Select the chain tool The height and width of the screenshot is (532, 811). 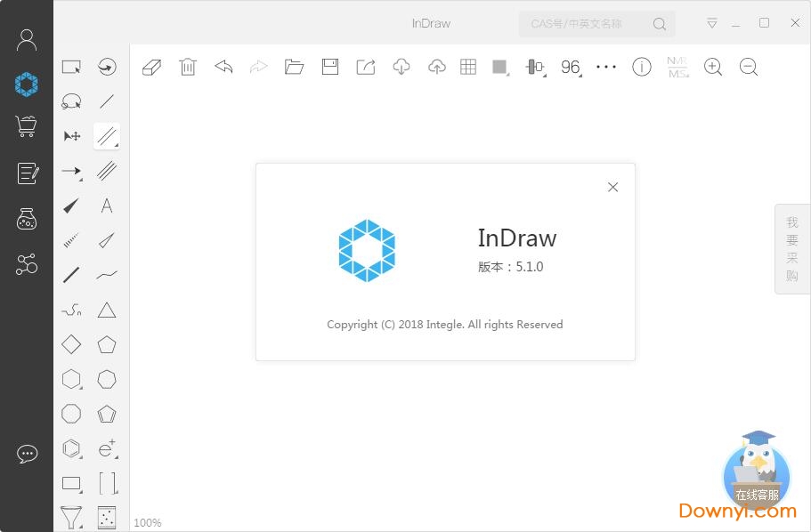click(71, 310)
